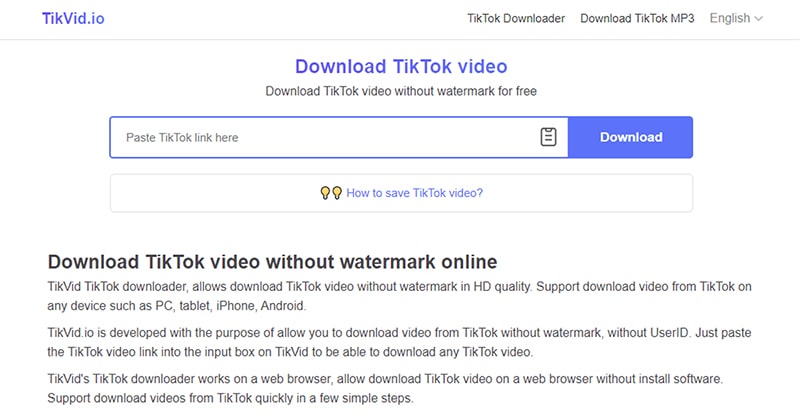Click the line mentioning PC, tablet, iPhone, Android
The image size is (800, 420).
(177, 306)
